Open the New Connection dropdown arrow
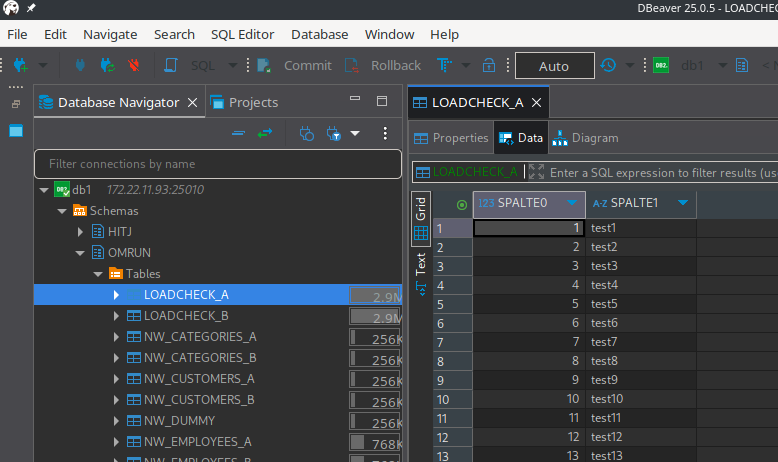This screenshot has height=462, width=778. point(43,65)
